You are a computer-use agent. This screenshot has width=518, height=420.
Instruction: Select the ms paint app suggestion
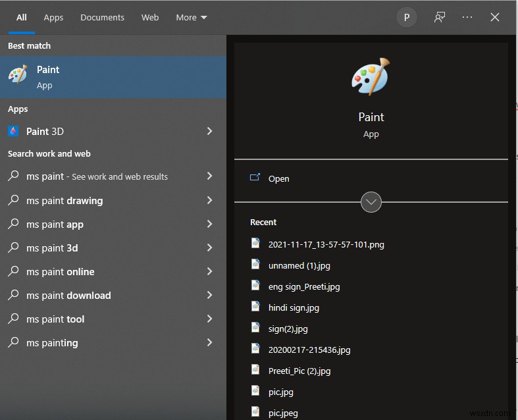[55, 224]
